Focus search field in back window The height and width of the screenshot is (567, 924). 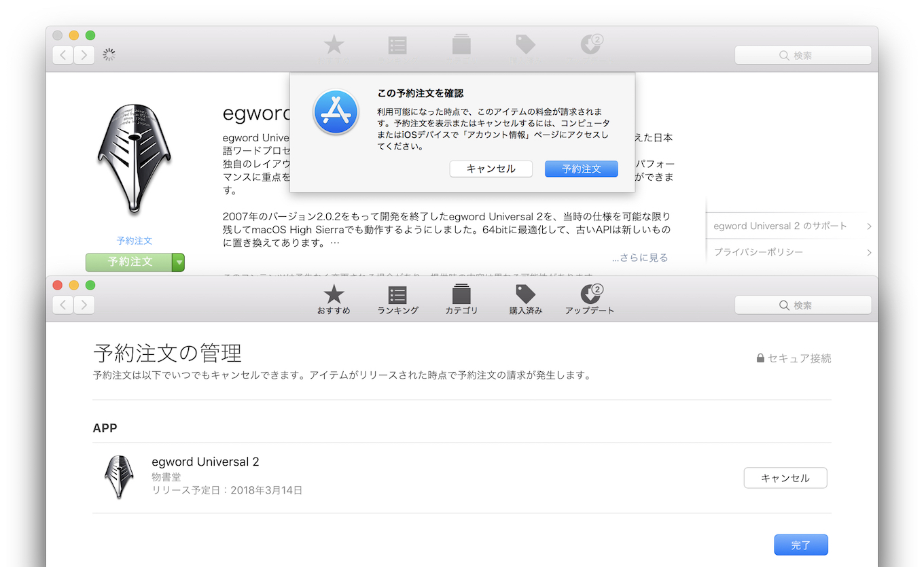coord(803,55)
